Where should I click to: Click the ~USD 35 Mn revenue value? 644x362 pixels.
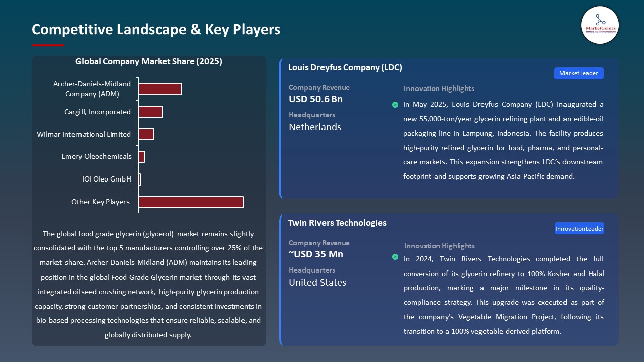[x=316, y=254]
